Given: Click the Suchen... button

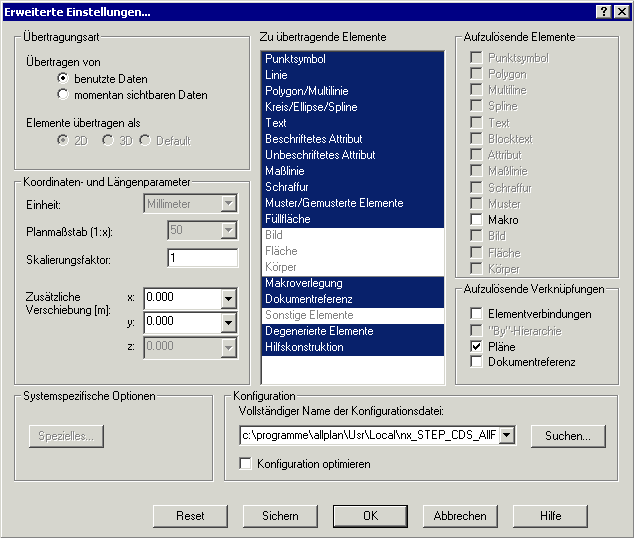Looking at the screenshot, I should (x=568, y=436).
